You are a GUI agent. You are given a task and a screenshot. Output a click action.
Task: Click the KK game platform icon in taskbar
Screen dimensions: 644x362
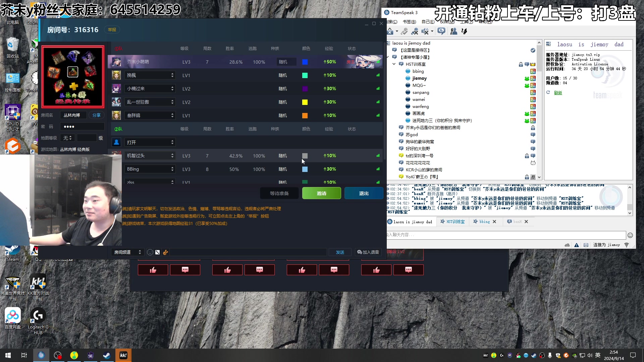tap(123, 355)
